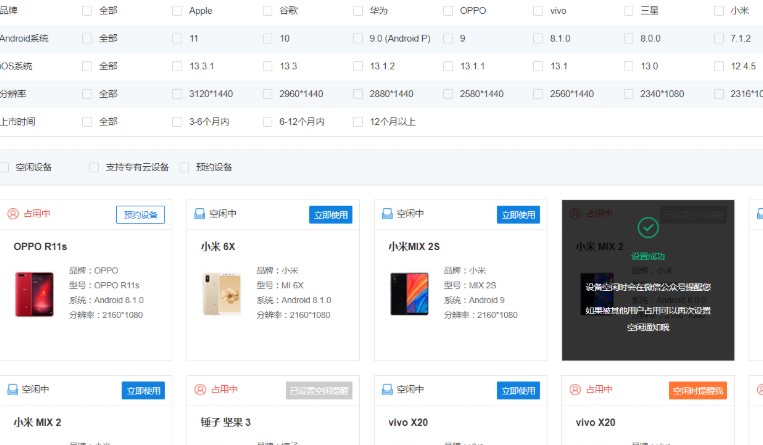Click the 设置成功 success message

648,256
